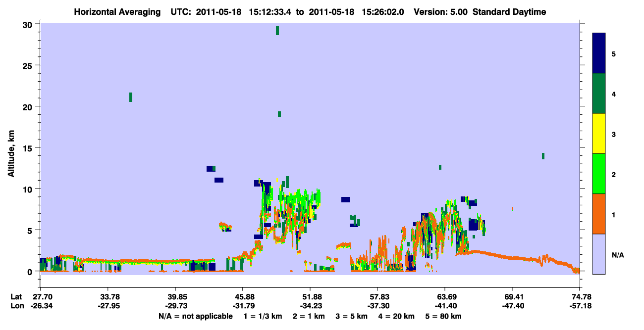Click the latitude value 74.78

click(580, 297)
